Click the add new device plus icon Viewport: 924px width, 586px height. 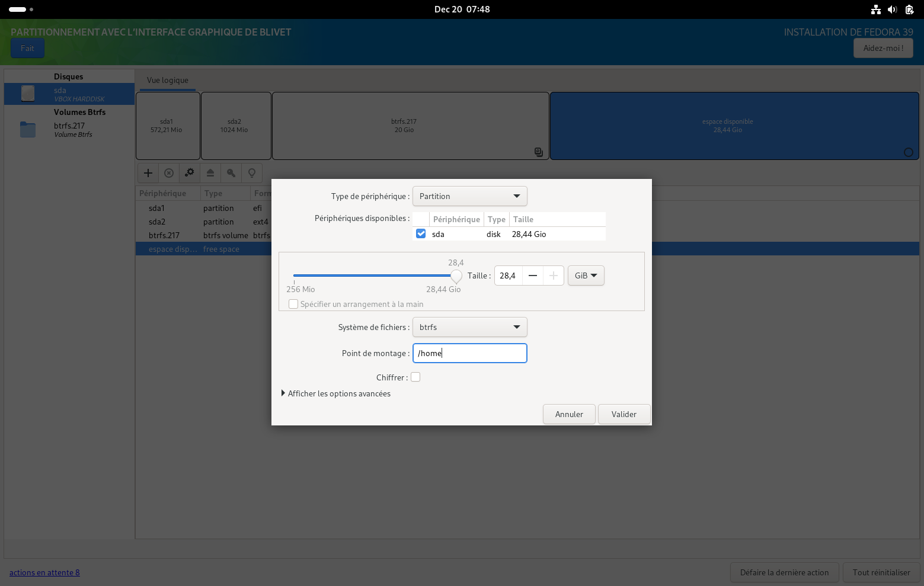(148, 173)
